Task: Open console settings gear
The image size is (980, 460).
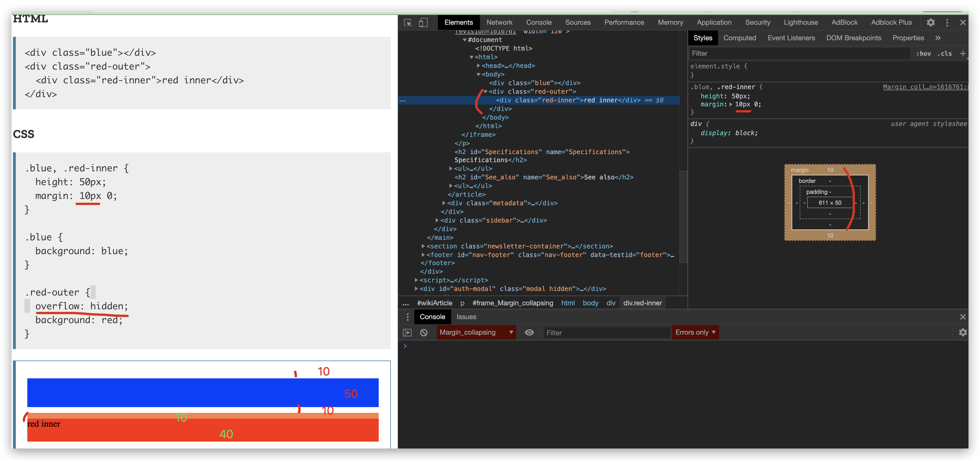Action: tap(963, 333)
